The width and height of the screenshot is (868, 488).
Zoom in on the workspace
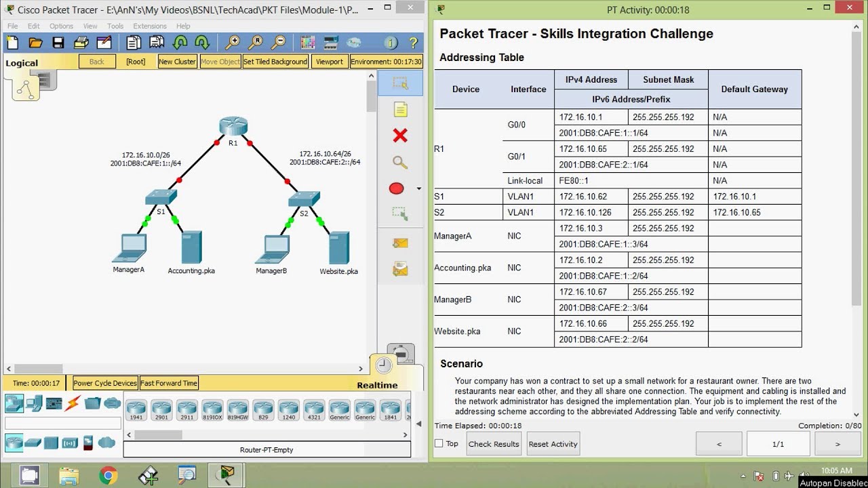[233, 43]
